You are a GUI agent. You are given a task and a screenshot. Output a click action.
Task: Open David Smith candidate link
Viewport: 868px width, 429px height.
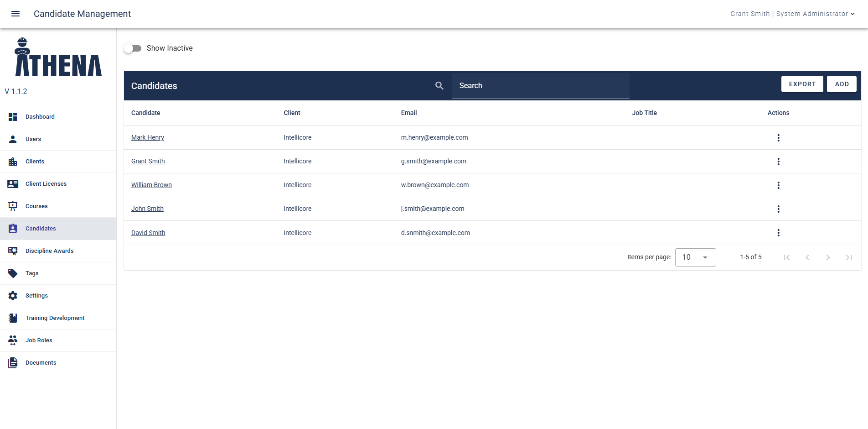tap(148, 233)
